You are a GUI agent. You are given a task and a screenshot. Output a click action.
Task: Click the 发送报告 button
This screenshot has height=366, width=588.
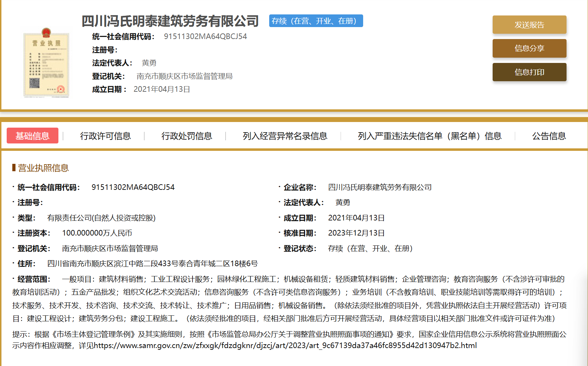pyautogui.click(x=529, y=25)
